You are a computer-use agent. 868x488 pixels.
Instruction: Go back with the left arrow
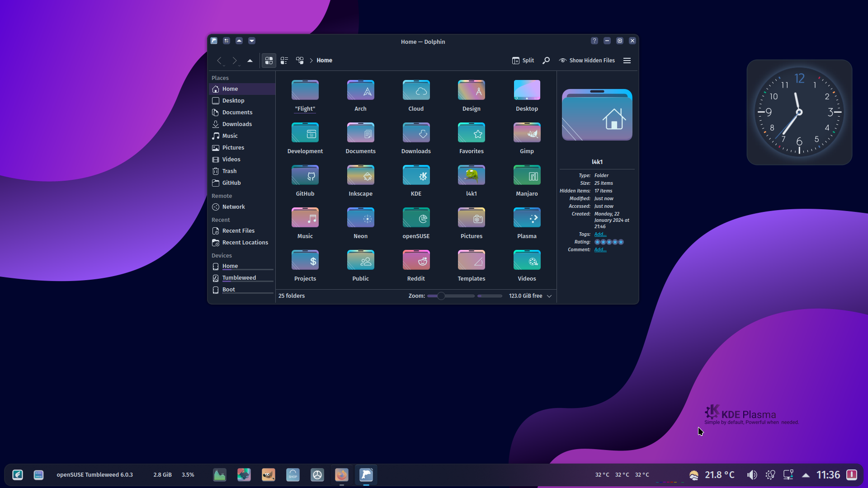[219, 61]
